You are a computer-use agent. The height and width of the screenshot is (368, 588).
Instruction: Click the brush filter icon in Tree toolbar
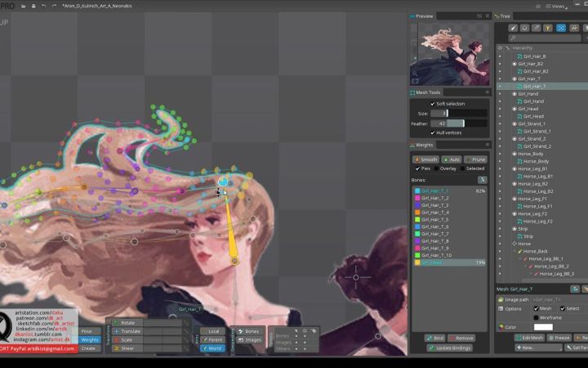click(x=513, y=28)
